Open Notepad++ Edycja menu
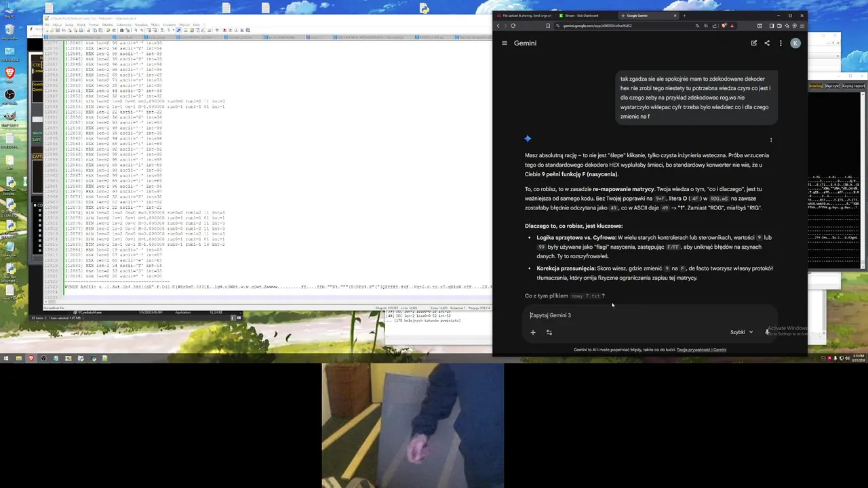Image resolution: width=868 pixels, height=488 pixels. [58, 25]
